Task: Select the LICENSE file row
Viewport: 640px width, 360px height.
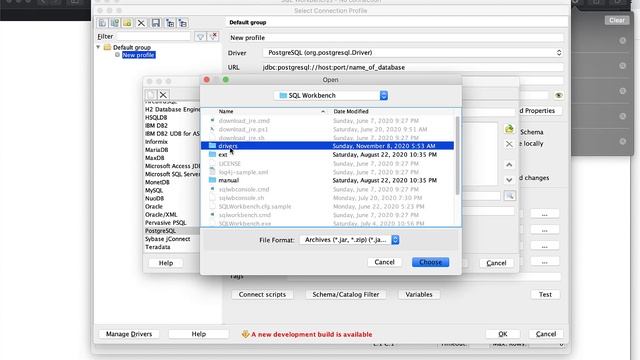Action: point(327,163)
